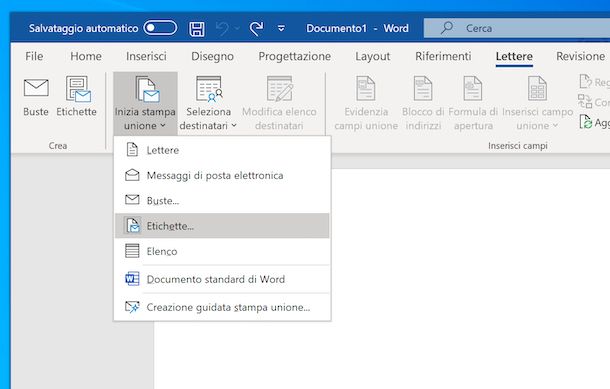This screenshot has width=610, height=389.
Task: Select the Layout tab
Action: pos(372,56)
